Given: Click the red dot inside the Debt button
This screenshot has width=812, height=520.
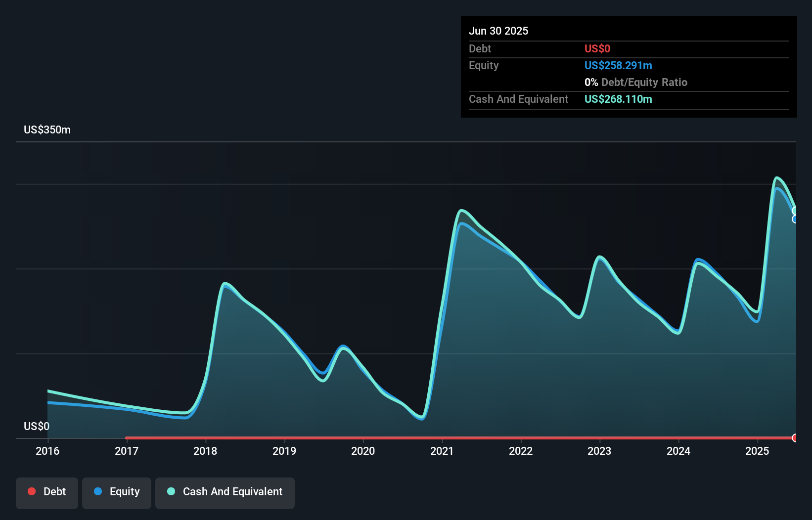Looking at the screenshot, I should pyautogui.click(x=31, y=492).
